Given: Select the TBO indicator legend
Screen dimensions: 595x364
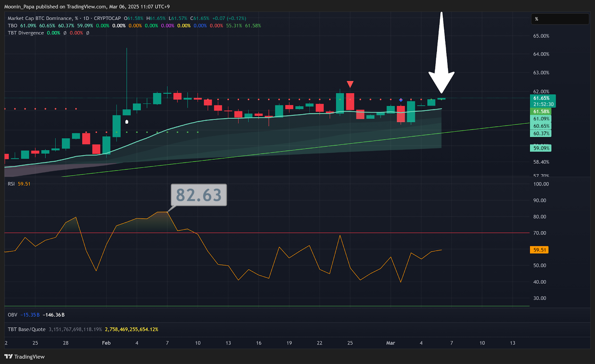Looking at the screenshot, I should point(13,26).
